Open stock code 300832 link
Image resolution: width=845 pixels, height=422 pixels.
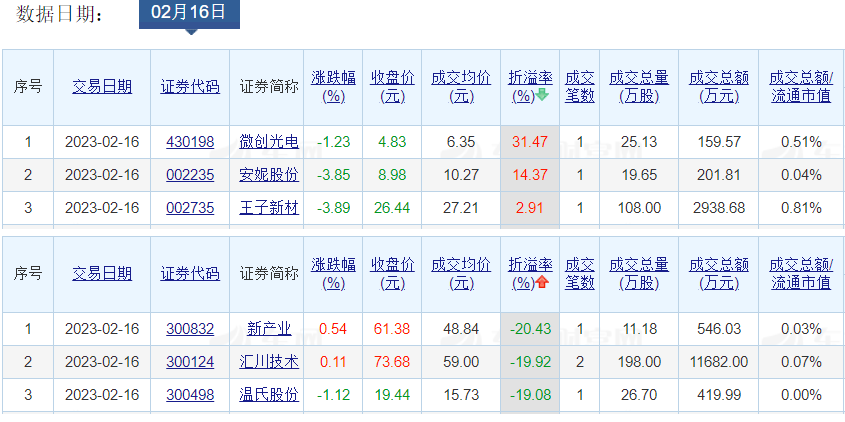(x=190, y=329)
